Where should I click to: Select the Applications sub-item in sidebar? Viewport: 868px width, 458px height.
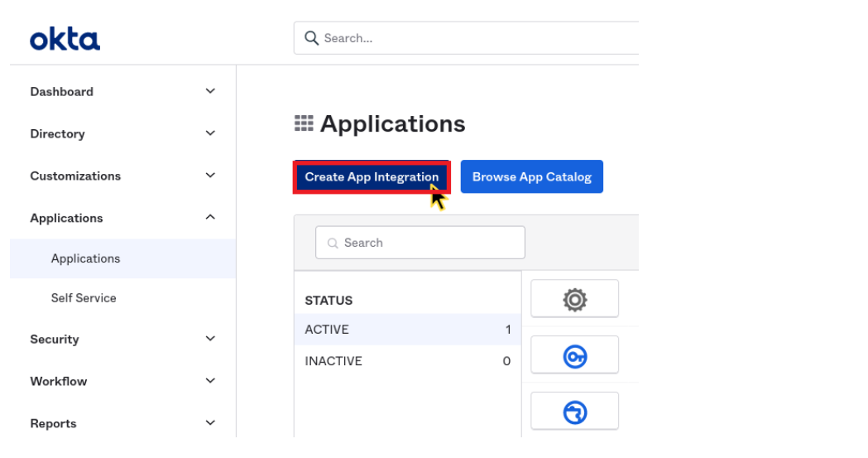pyautogui.click(x=123, y=258)
